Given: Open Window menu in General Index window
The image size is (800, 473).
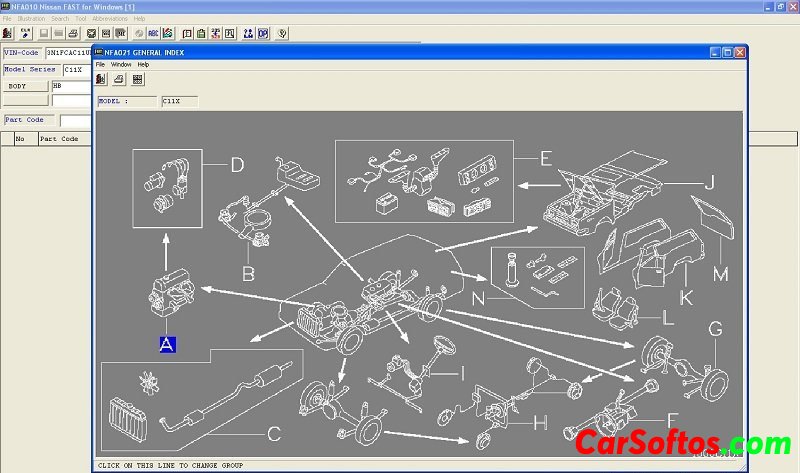Looking at the screenshot, I should pos(120,64).
